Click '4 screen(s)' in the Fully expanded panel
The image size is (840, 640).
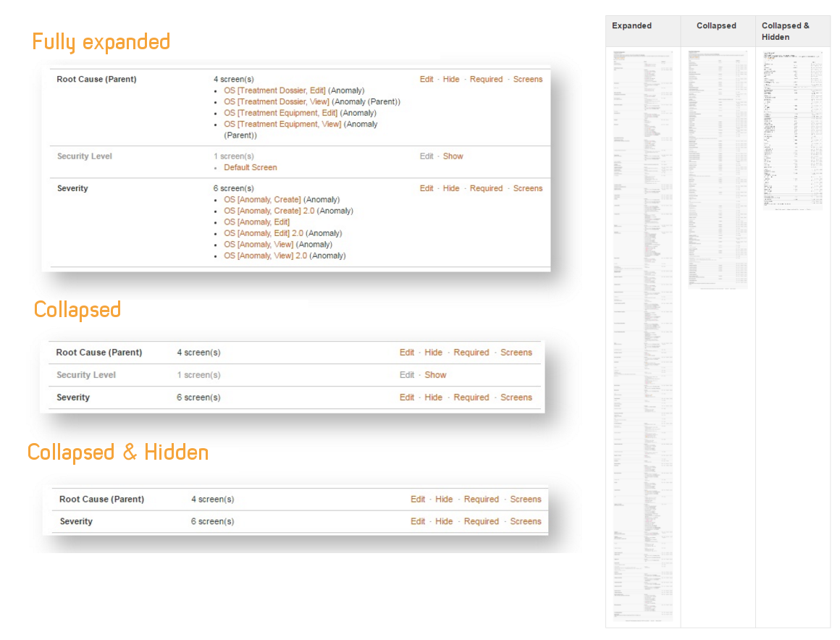click(x=234, y=79)
